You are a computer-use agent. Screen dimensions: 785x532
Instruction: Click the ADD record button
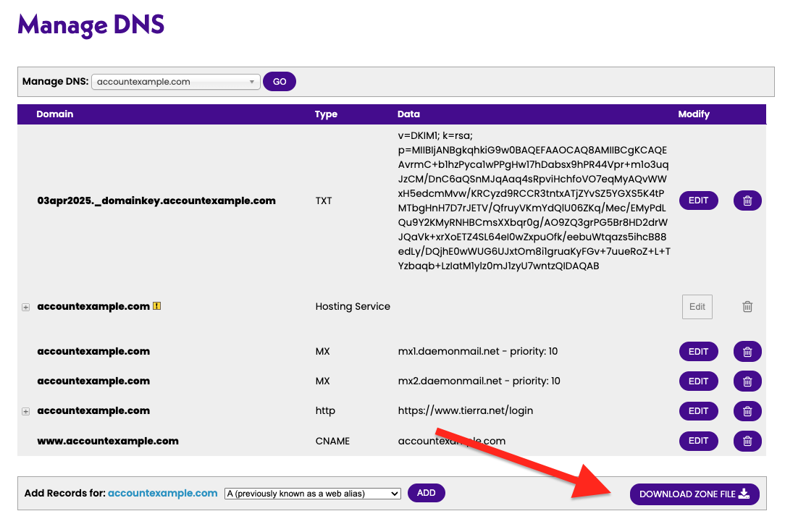(x=426, y=493)
